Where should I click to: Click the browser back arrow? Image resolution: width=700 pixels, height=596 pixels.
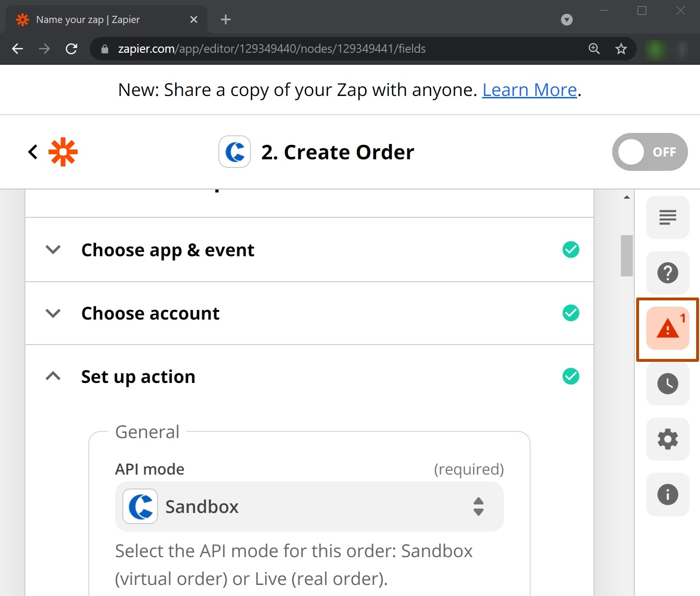coord(18,48)
